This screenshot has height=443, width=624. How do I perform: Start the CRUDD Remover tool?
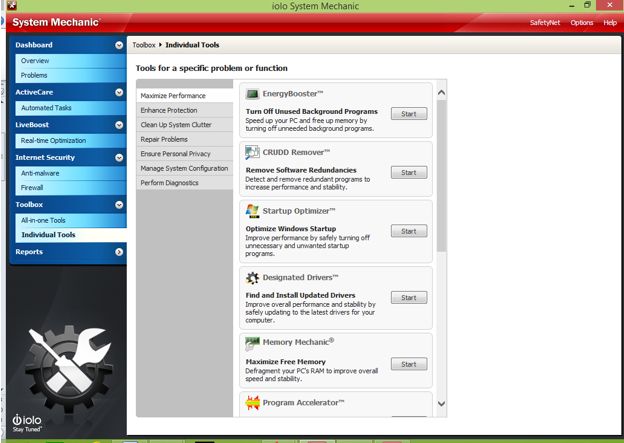(x=409, y=172)
